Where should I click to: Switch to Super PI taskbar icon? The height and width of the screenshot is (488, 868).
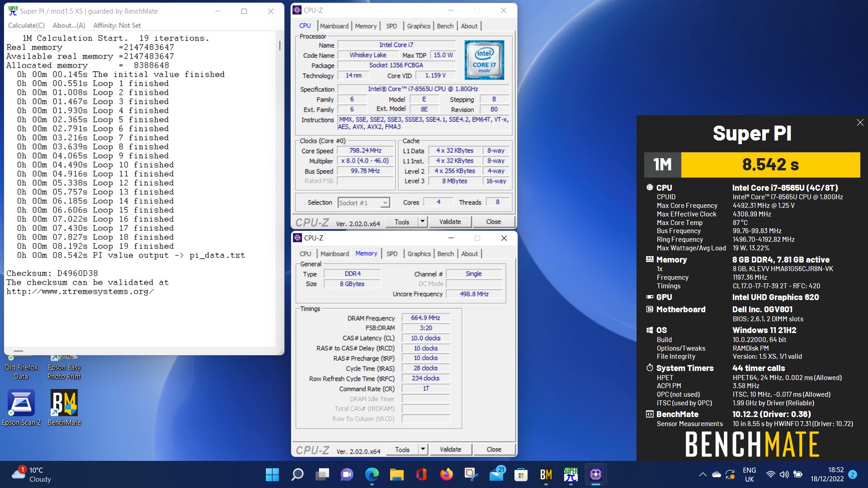click(x=571, y=474)
